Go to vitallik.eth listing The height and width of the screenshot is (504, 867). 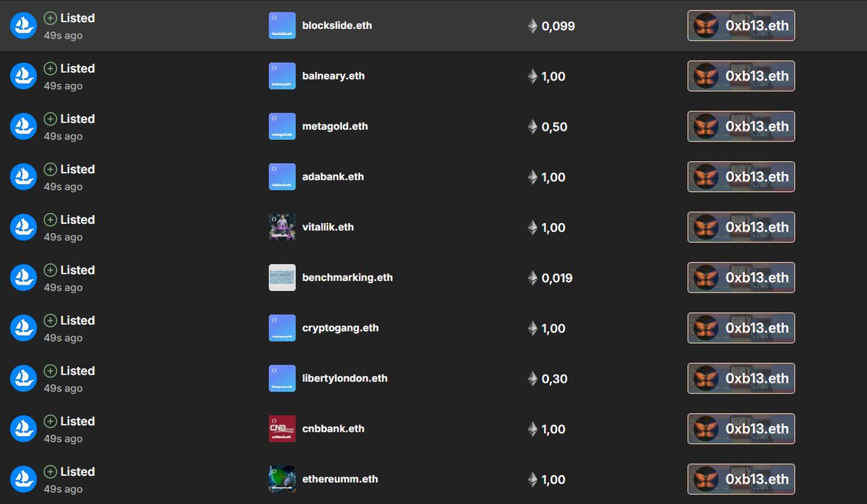pyautogui.click(x=328, y=227)
